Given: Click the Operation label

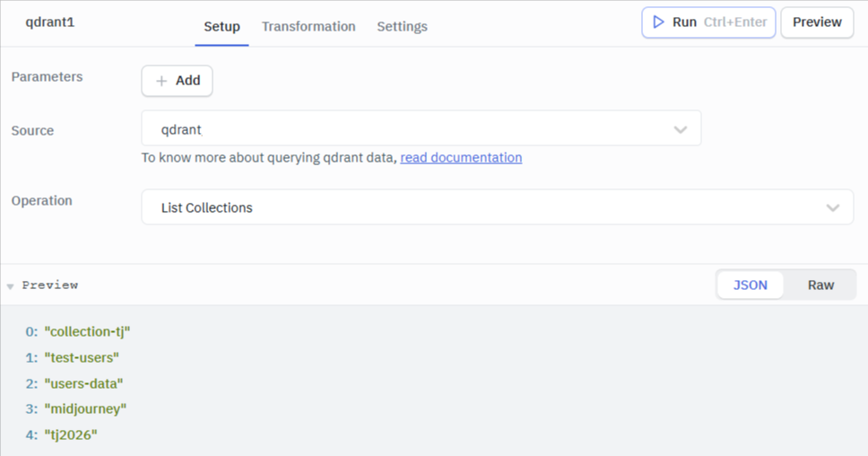Looking at the screenshot, I should 41,200.
